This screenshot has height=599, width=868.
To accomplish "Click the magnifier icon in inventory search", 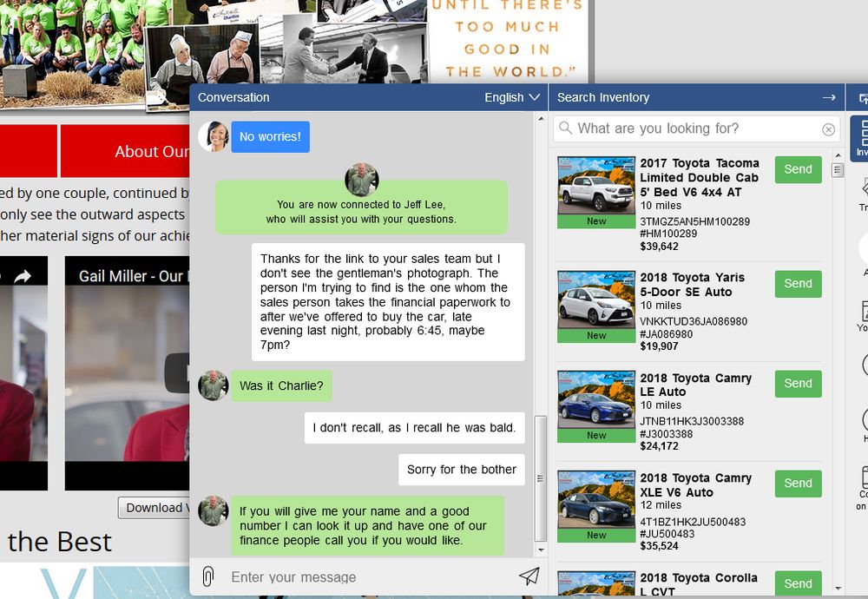I will (x=565, y=128).
